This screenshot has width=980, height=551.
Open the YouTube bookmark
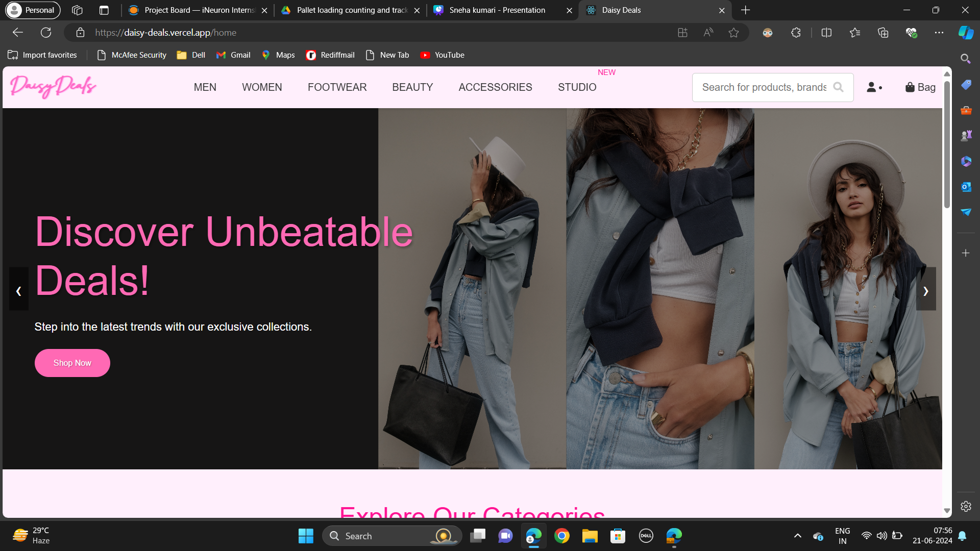[x=442, y=55]
